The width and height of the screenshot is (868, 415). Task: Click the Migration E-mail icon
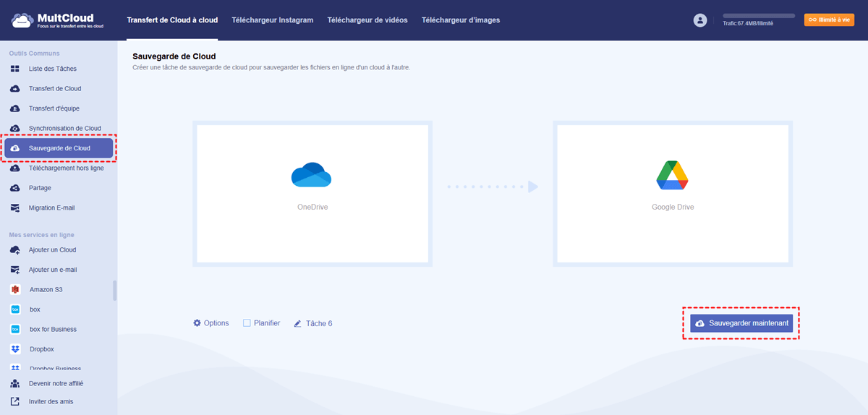point(15,208)
